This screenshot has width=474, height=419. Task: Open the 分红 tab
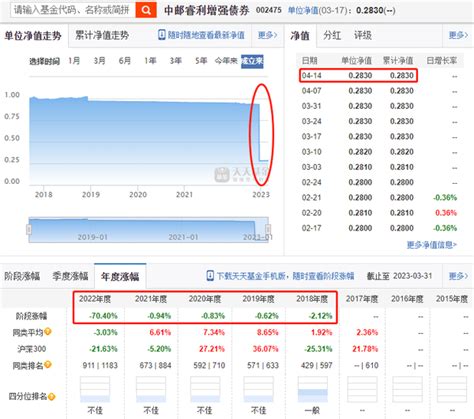click(332, 35)
